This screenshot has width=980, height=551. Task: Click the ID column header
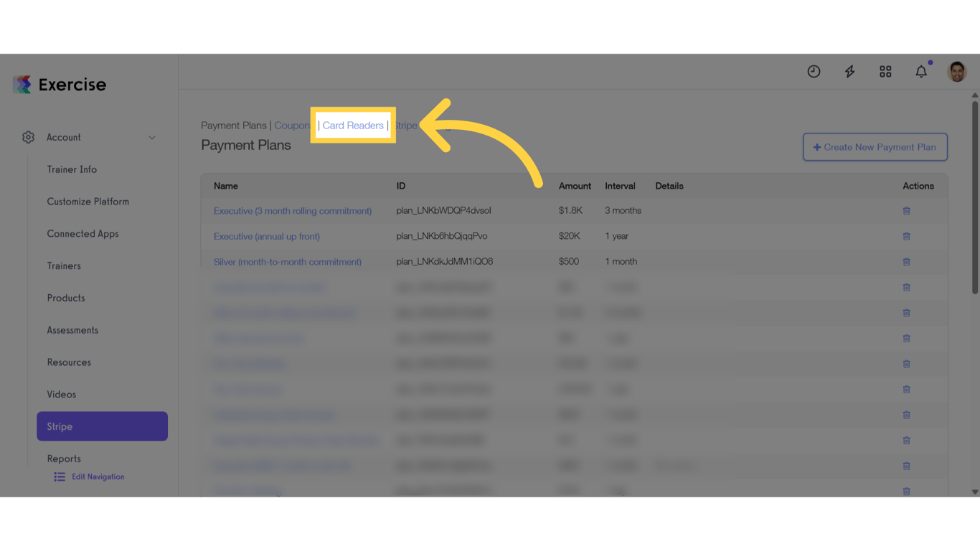401,186
